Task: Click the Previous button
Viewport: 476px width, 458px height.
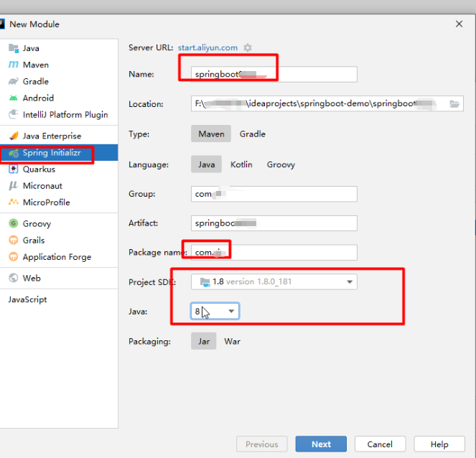Action: point(261,444)
